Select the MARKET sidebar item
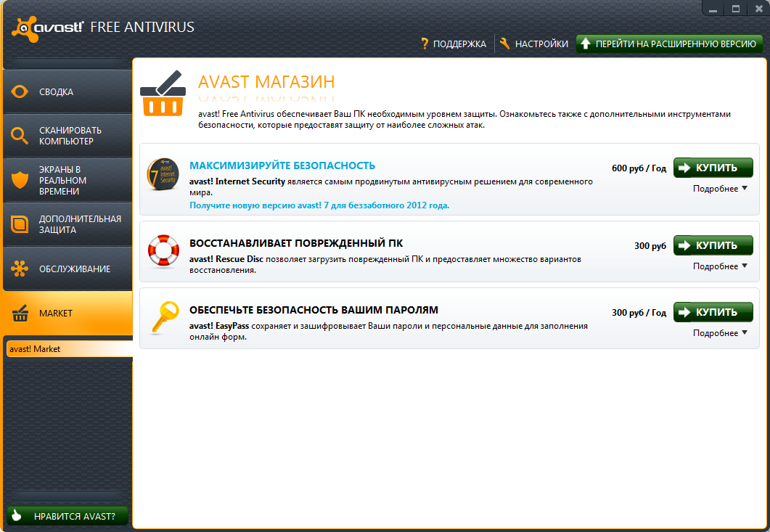 pyautogui.click(x=67, y=313)
